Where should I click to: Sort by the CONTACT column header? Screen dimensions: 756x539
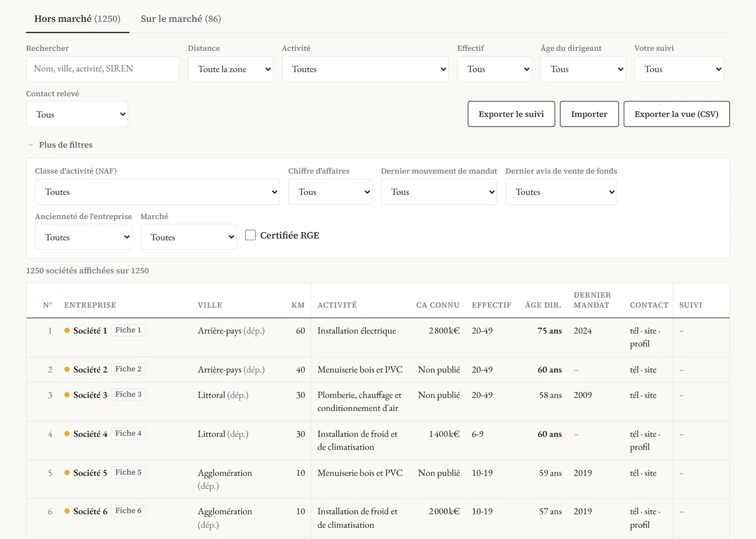pyautogui.click(x=649, y=305)
